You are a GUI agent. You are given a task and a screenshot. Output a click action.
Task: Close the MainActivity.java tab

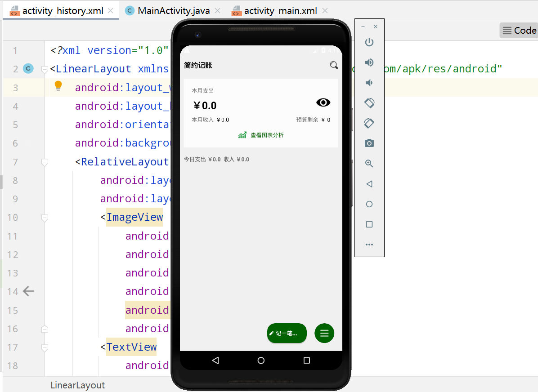point(218,11)
